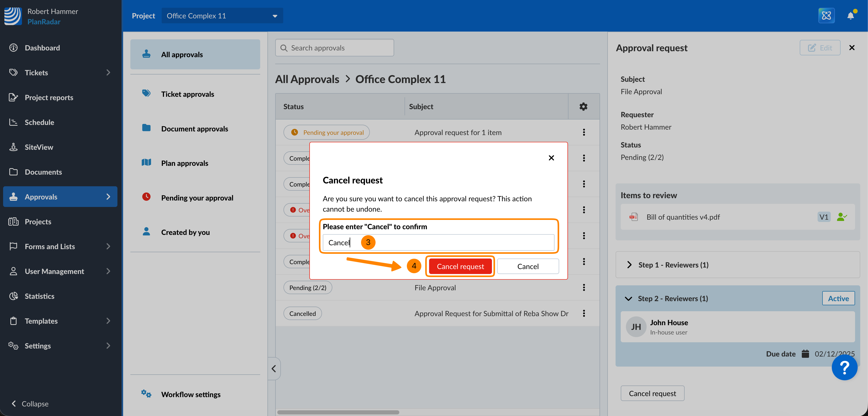Click the top-right integrations icon
The image size is (868, 416).
click(x=826, y=16)
